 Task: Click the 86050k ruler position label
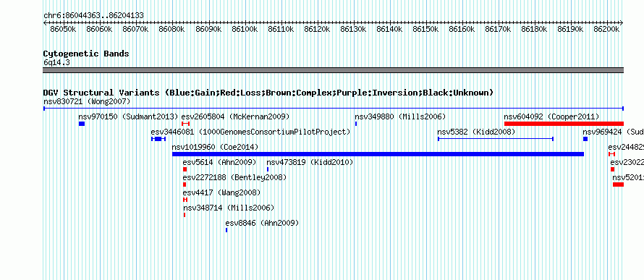click(63, 29)
